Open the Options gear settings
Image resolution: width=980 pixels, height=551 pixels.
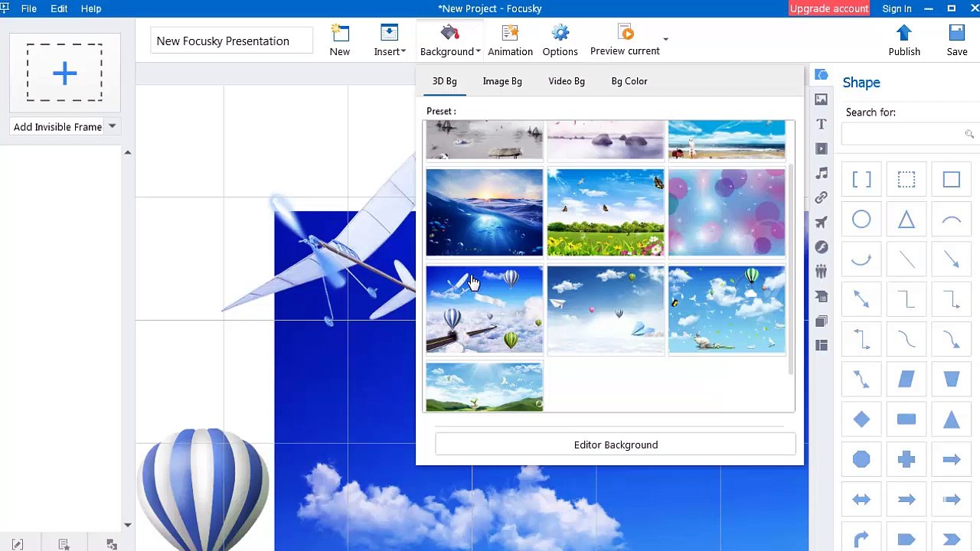point(560,41)
